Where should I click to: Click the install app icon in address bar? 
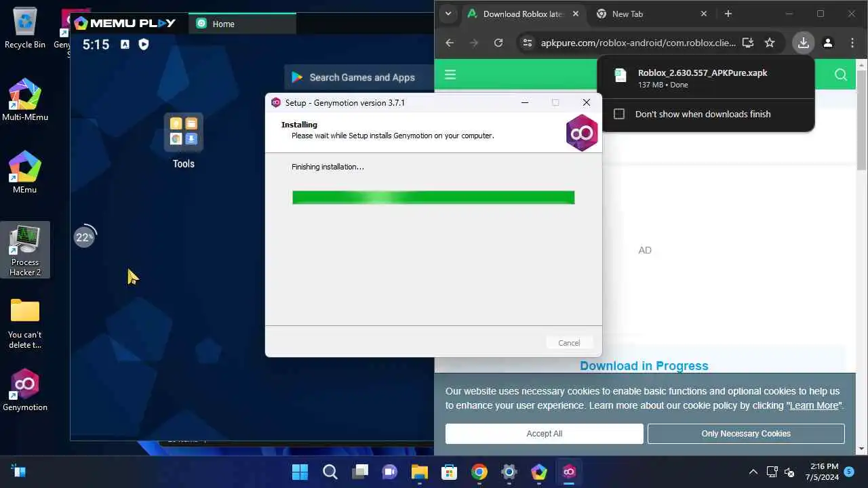click(x=748, y=43)
